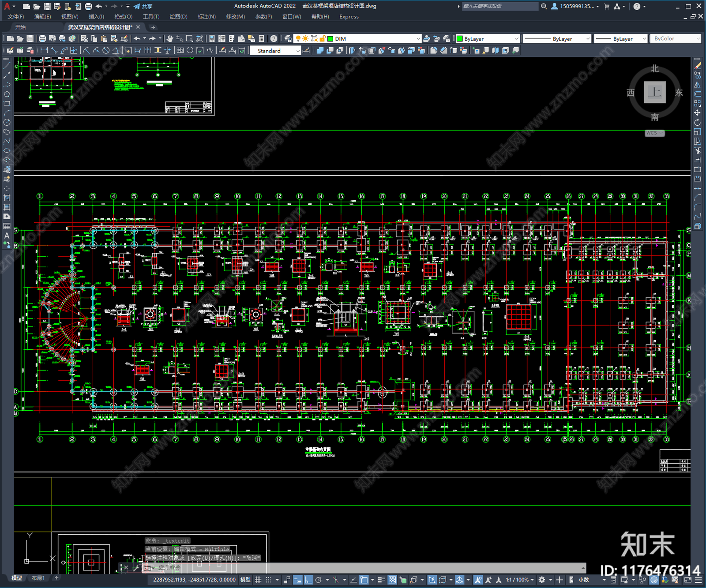The width and height of the screenshot is (706, 588).
Task: Open the 文件(F) menu
Action: [16, 17]
